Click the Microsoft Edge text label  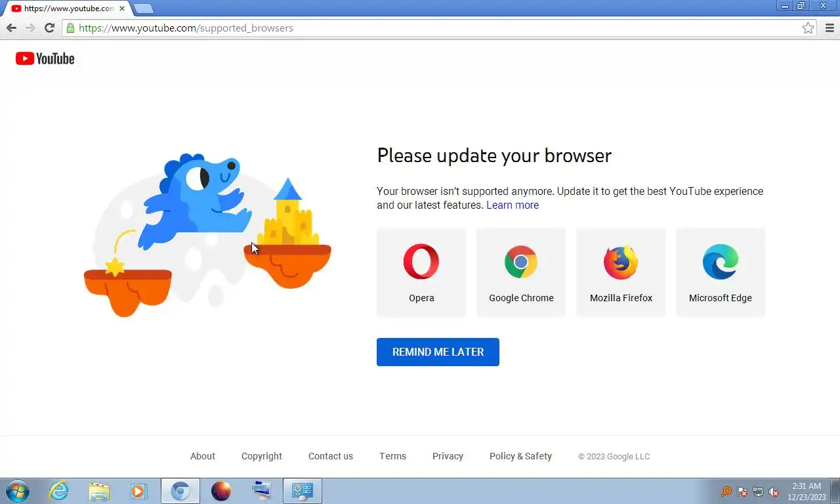pyautogui.click(x=721, y=298)
